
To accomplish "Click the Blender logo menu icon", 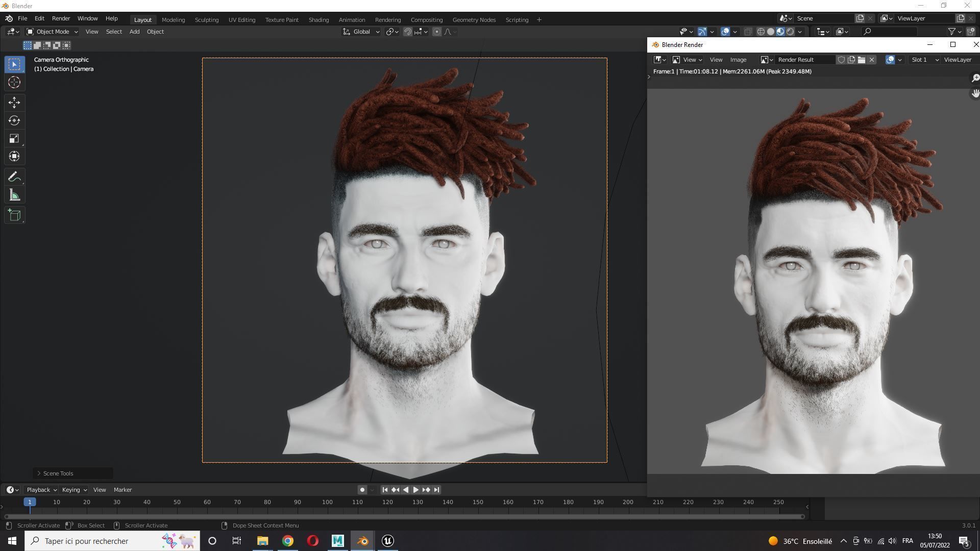I will (x=9, y=19).
